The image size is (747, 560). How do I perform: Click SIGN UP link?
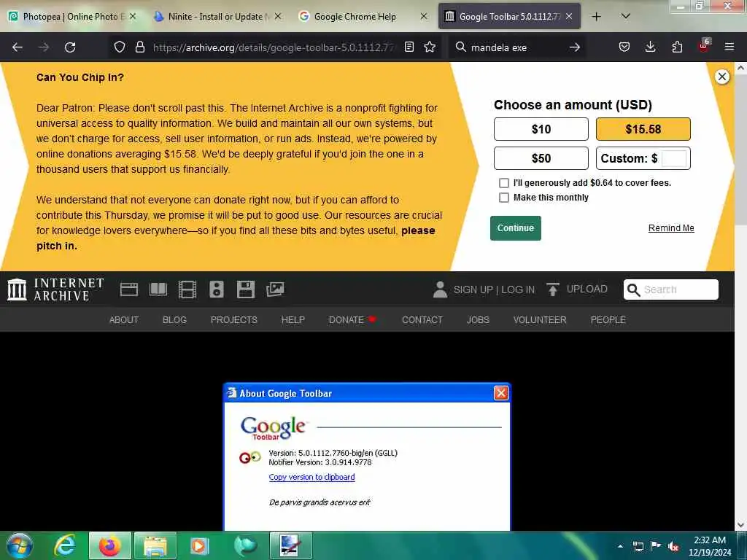(x=473, y=289)
